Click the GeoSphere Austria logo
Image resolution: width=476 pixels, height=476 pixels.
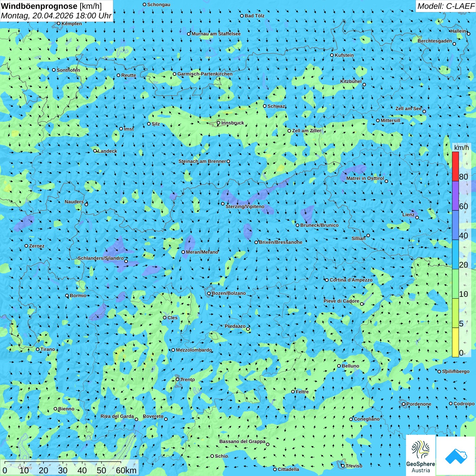tap(421, 456)
